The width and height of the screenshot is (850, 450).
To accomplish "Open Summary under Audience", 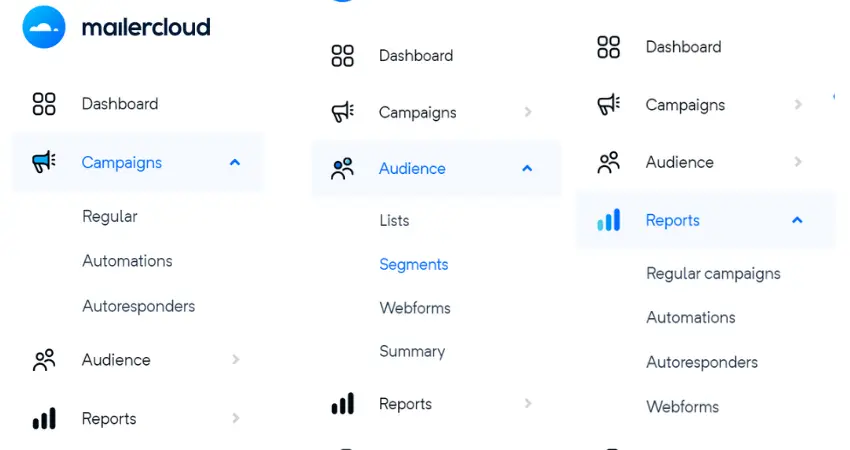I will (413, 352).
